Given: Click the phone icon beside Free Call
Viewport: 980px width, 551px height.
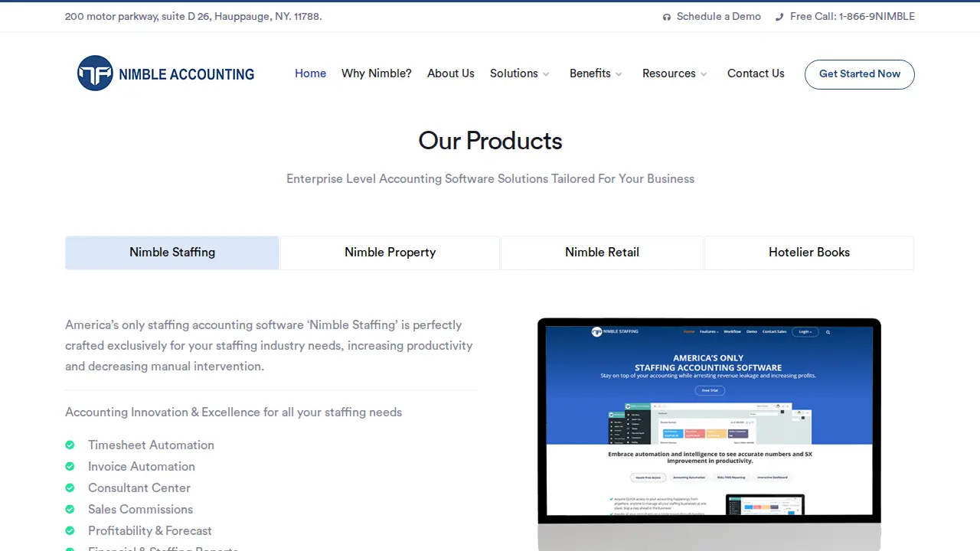Looking at the screenshot, I should (779, 17).
